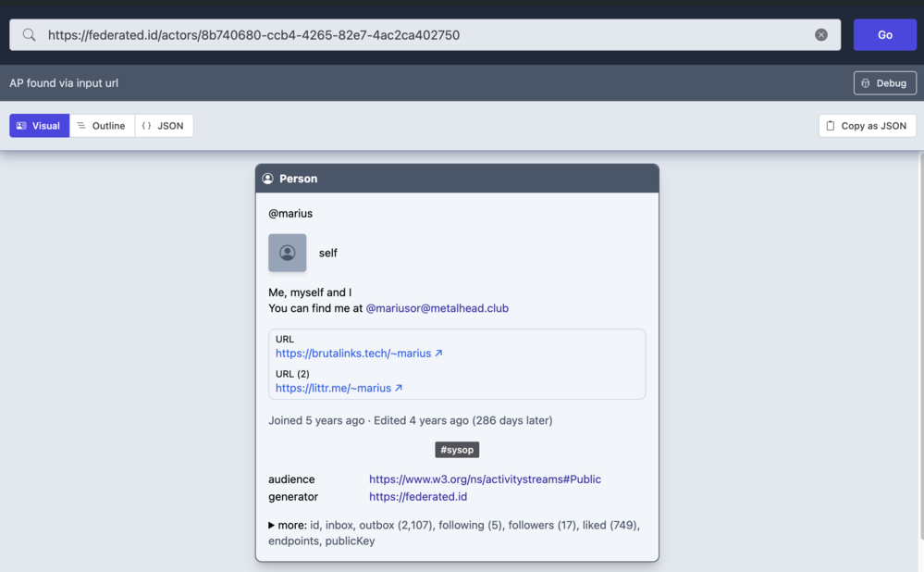This screenshot has height=572, width=924.
Task: Click the external arrow beside littr.me URL
Action: [399, 389]
